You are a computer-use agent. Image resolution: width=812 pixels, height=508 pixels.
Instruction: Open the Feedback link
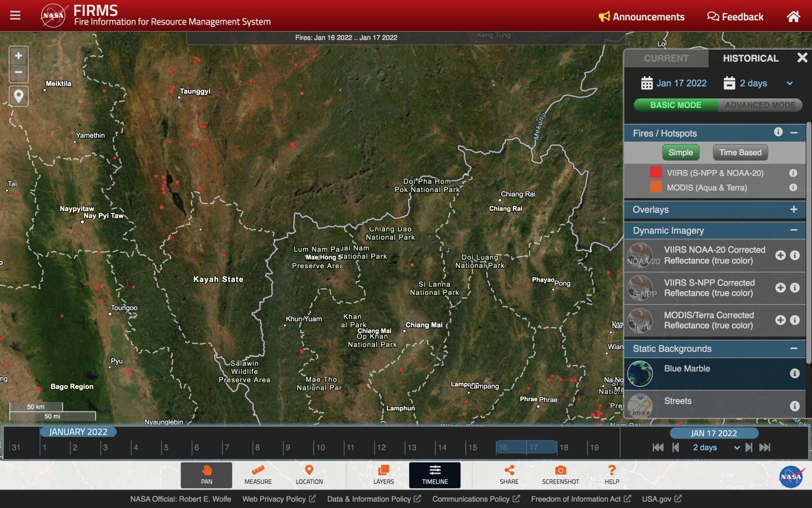click(x=735, y=17)
